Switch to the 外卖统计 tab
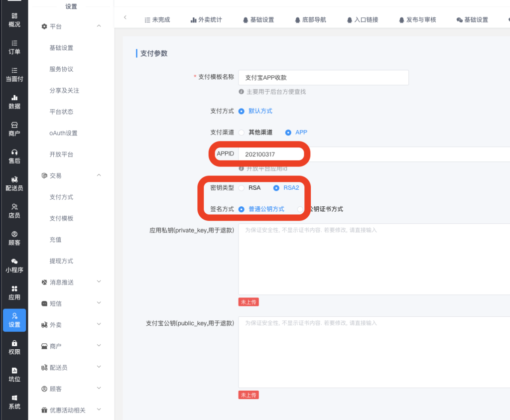 206,20
